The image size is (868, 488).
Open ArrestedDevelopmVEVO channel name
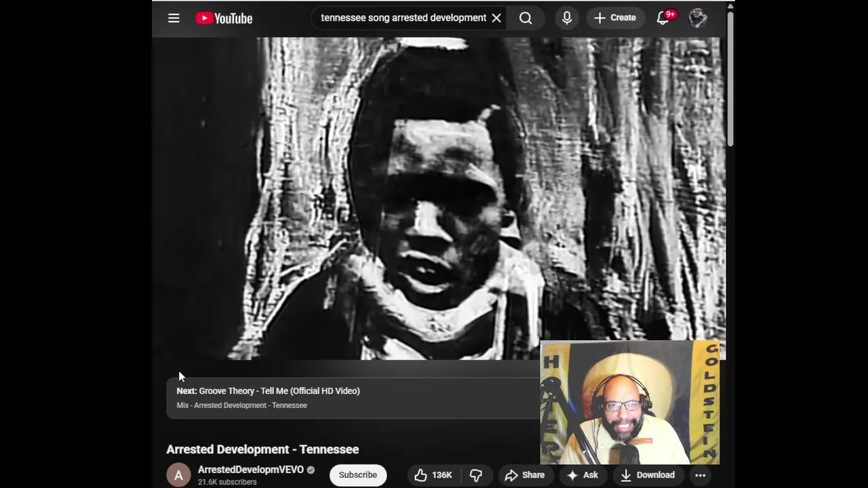(251, 469)
